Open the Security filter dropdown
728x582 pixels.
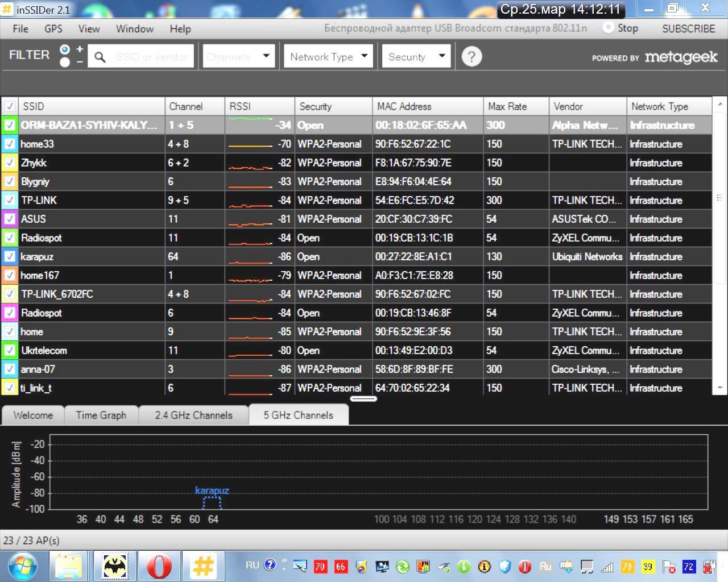click(416, 56)
